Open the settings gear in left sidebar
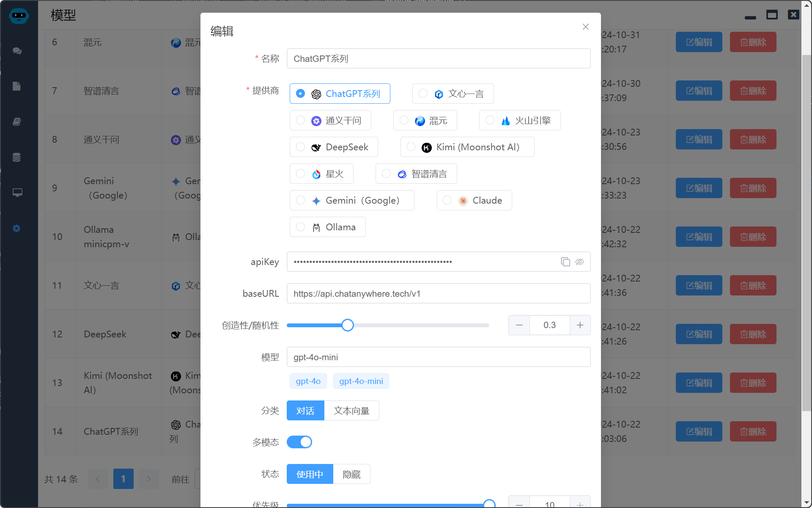The height and width of the screenshot is (508, 812). point(16,229)
